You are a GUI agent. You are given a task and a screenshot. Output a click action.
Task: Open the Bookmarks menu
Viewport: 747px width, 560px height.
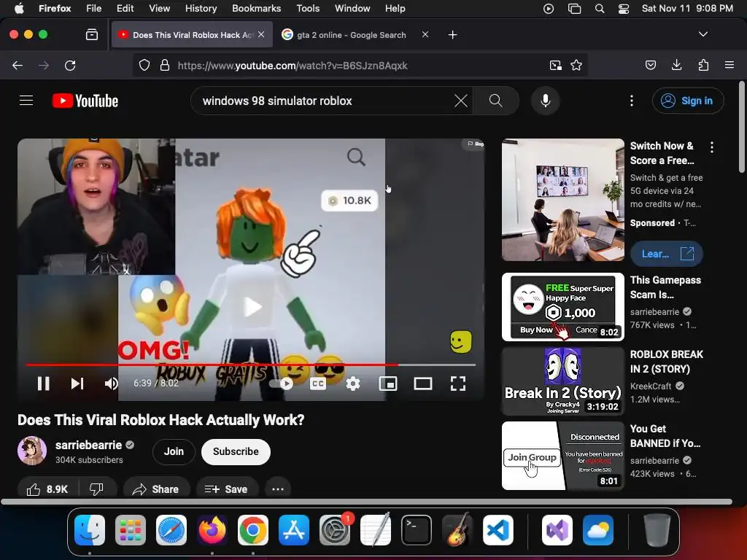point(256,8)
